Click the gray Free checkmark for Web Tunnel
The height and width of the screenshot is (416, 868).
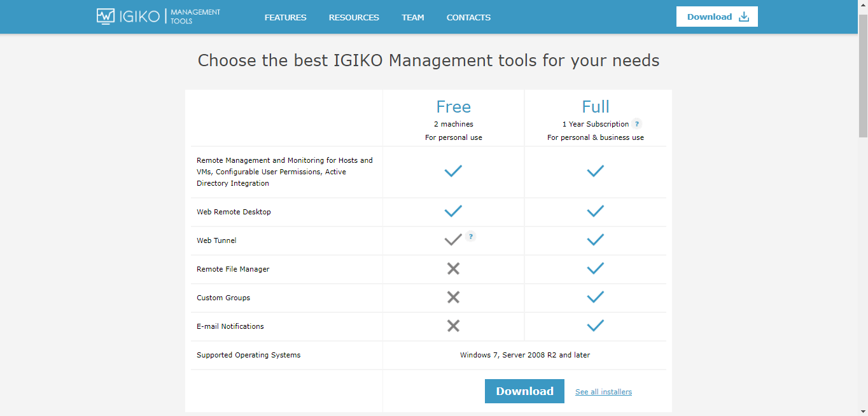click(x=453, y=240)
